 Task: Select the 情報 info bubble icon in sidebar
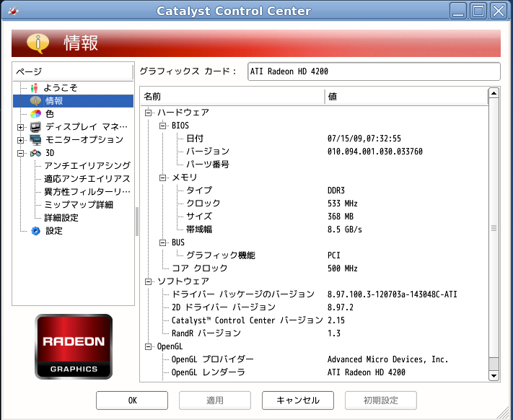(x=35, y=100)
